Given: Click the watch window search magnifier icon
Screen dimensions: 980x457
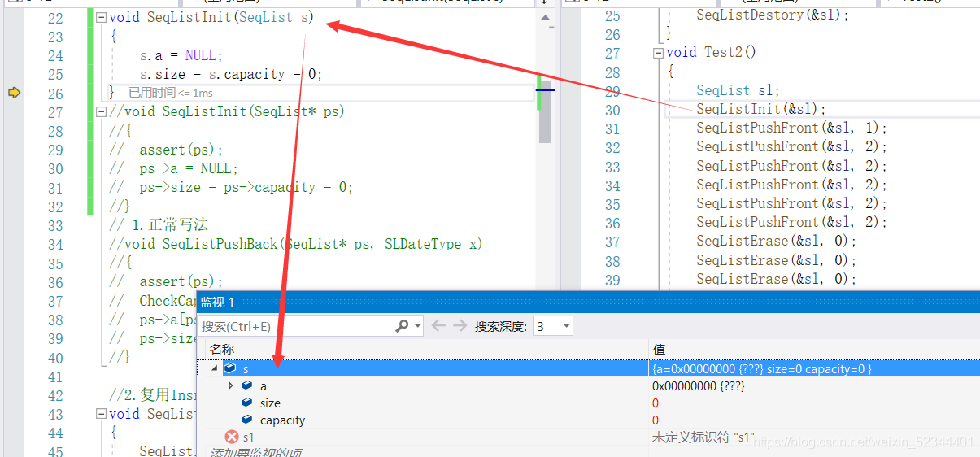Looking at the screenshot, I should coord(403,326).
